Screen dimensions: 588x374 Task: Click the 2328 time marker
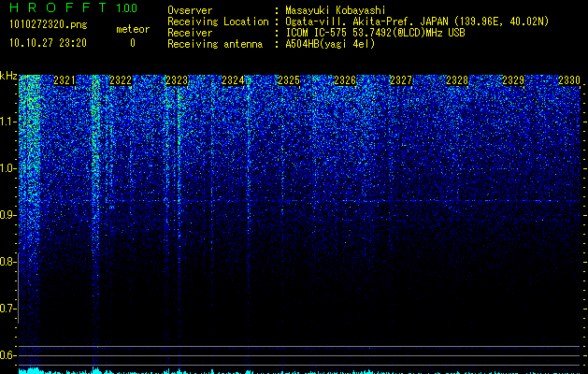click(x=457, y=80)
